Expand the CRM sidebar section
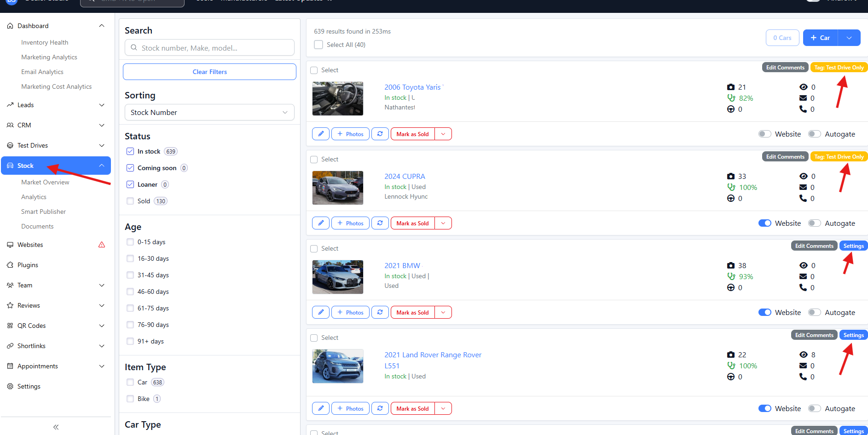Image resolution: width=868 pixels, height=435 pixels. coord(102,125)
